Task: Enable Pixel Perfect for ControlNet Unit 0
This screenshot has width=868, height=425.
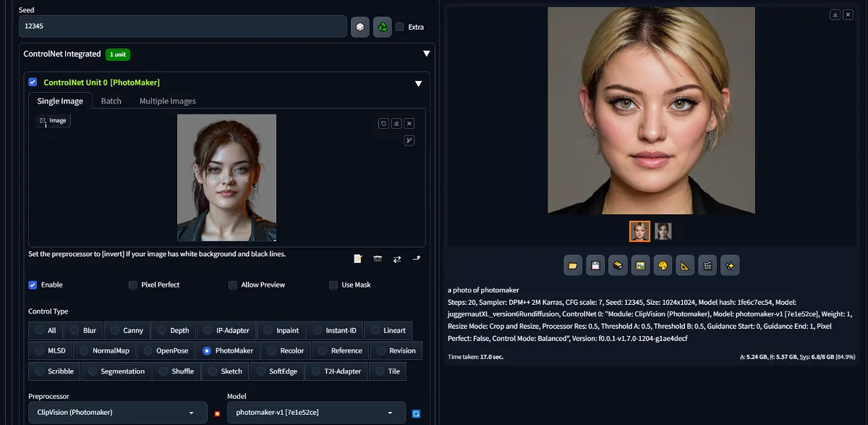Action: coord(132,285)
